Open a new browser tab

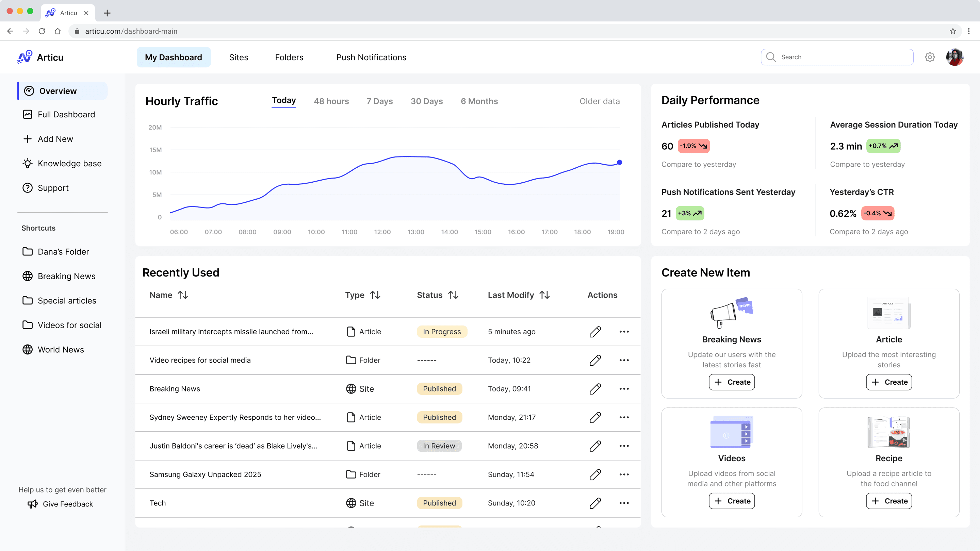pyautogui.click(x=107, y=13)
